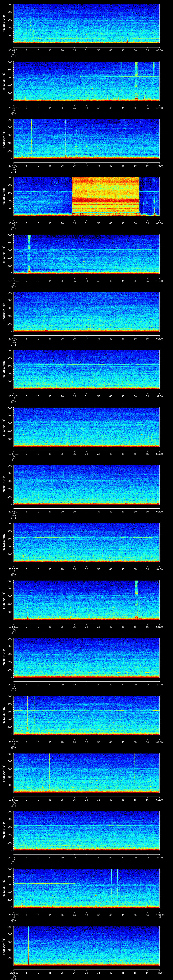173x980 pixels.
Task: Select the "48:00" end time label
Action: point(160,223)
